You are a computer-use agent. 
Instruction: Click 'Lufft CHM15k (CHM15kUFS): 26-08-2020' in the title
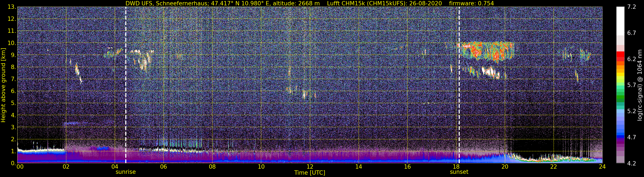click(x=385, y=3)
